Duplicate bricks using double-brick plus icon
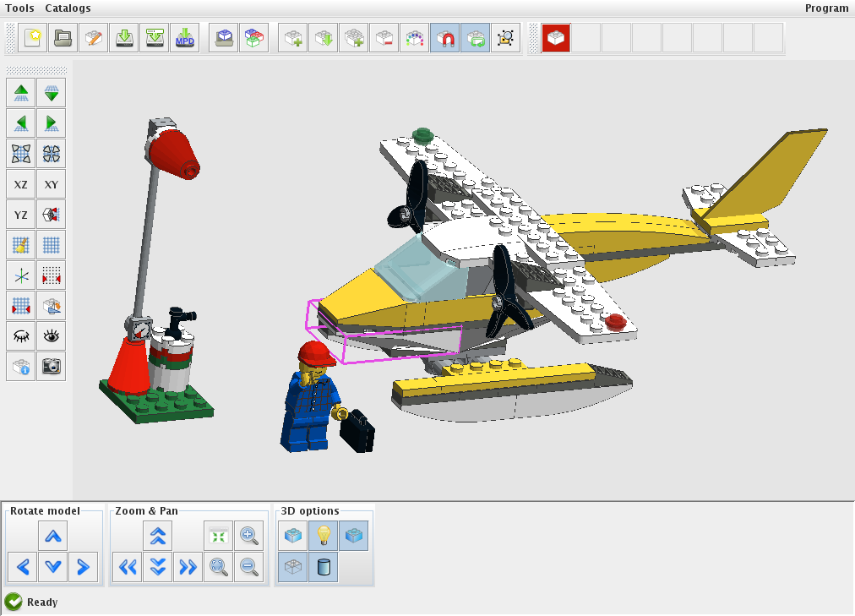855x616 pixels. pyautogui.click(x=354, y=38)
